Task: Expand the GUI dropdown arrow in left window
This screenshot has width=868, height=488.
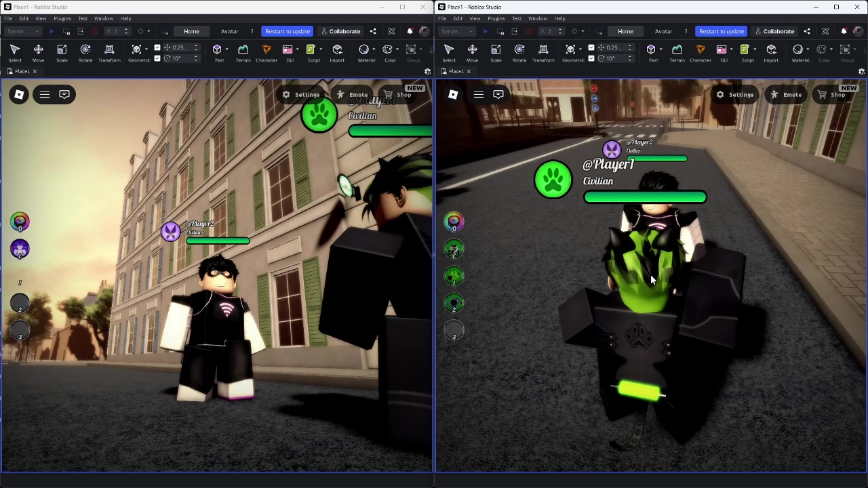Action: point(298,49)
